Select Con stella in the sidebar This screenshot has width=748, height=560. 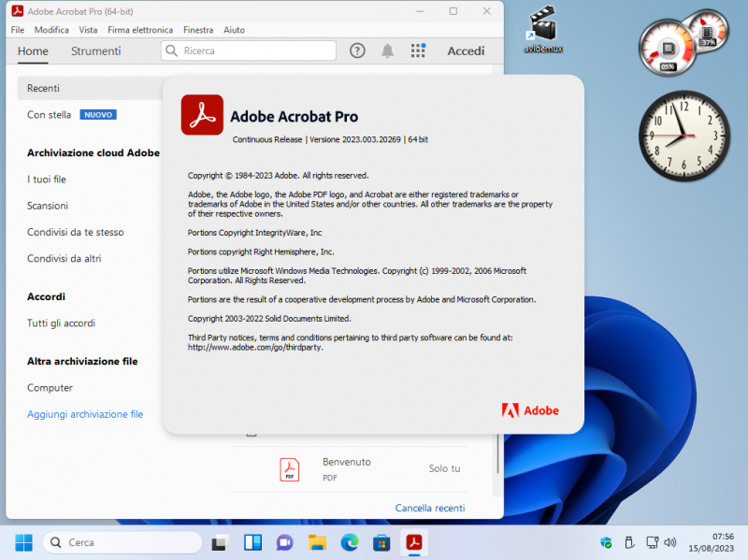click(50, 115)
